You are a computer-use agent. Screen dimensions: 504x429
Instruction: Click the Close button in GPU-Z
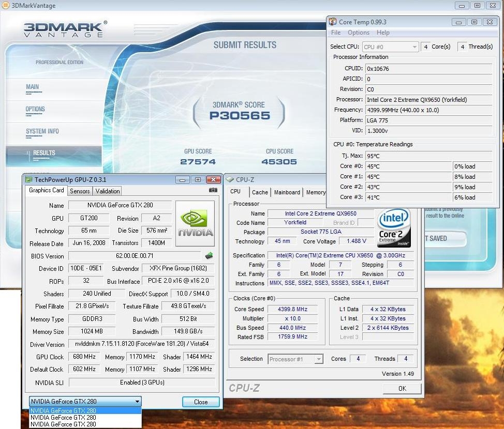(201, 402)
